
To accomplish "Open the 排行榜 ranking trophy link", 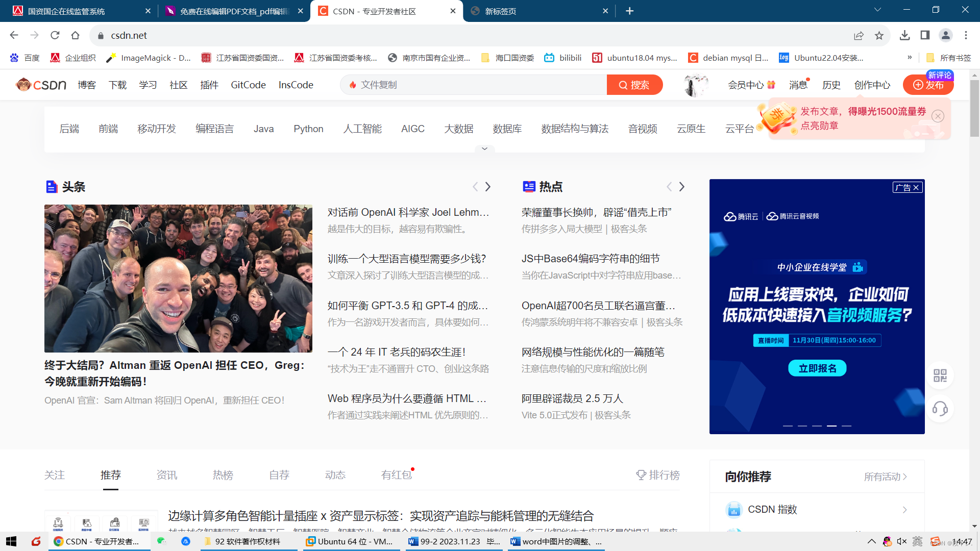I will (x=657, y=475).
